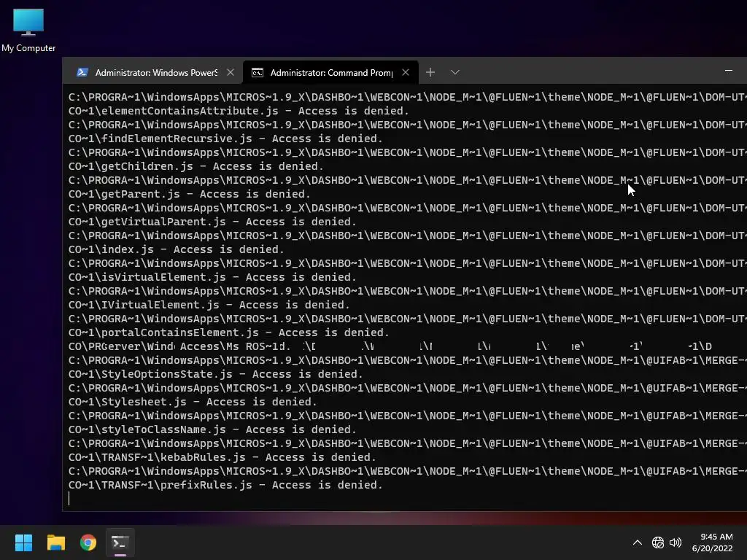Select Administrator: Command Prompt tab

coord(330,72)
